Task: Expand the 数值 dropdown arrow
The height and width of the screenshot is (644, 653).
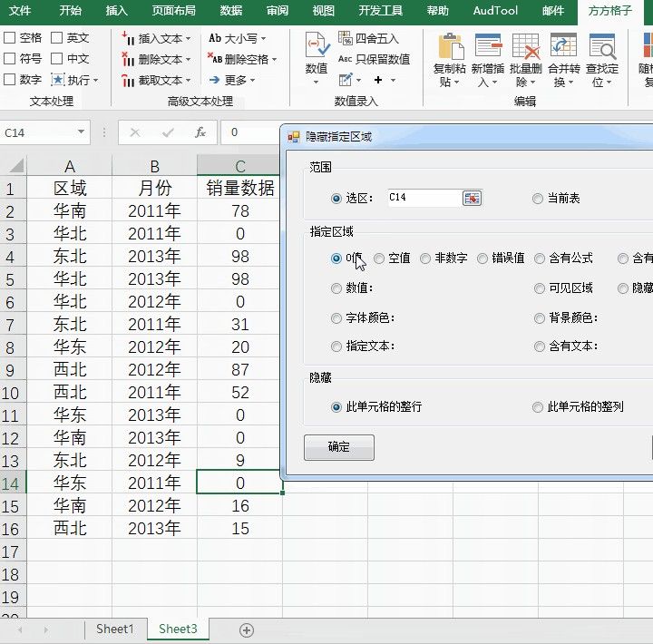Action: click(317, 82)
